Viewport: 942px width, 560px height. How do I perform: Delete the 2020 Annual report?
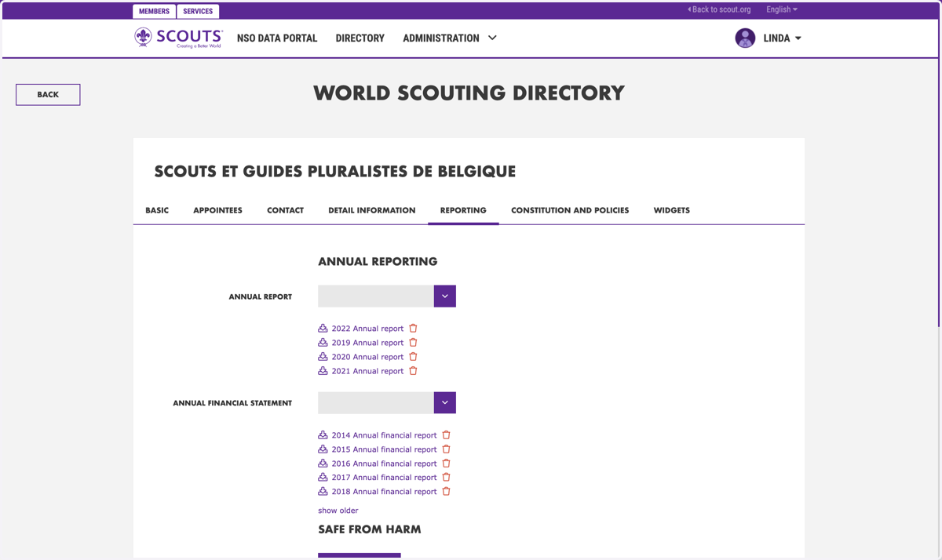pos(413,357)
